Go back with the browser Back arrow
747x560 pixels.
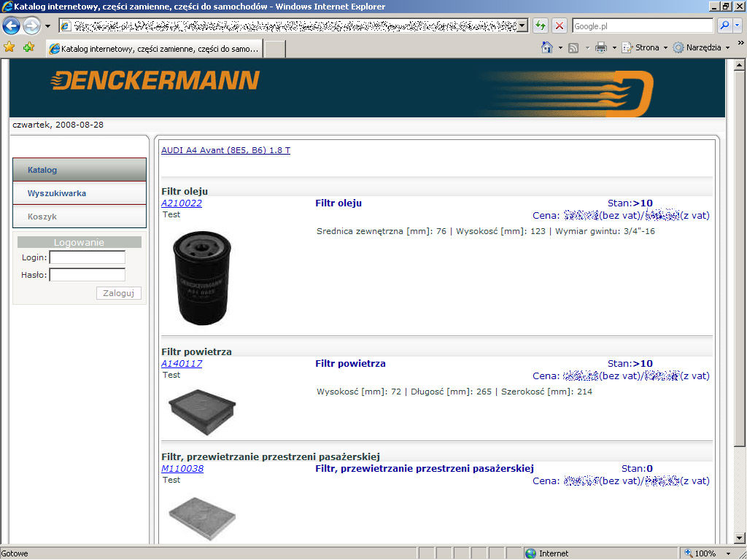coord(12,26)
